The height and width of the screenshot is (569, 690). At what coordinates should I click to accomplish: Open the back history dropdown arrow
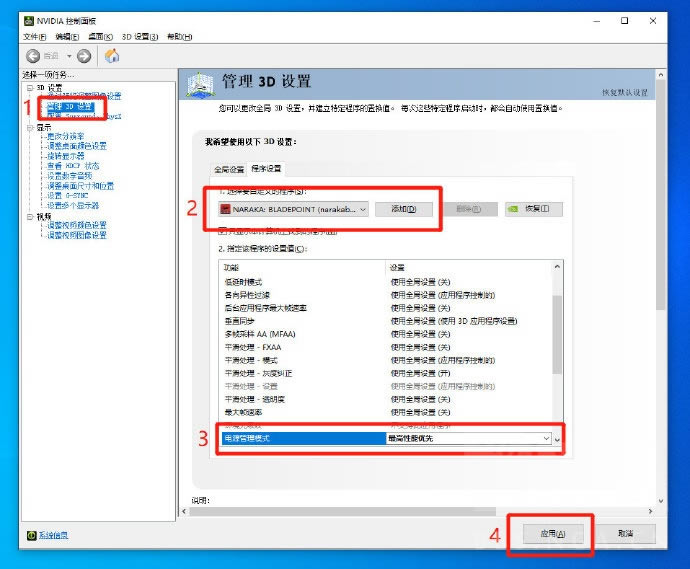coord(67,56)
